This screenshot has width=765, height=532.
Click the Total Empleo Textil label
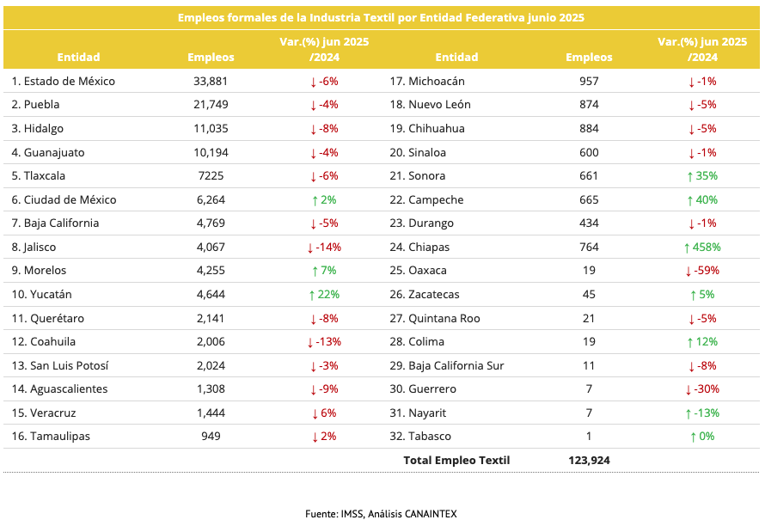tap(456, 461)
